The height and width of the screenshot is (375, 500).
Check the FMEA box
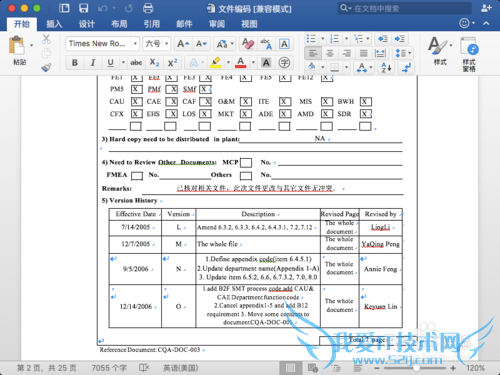[x=137, y=175]
